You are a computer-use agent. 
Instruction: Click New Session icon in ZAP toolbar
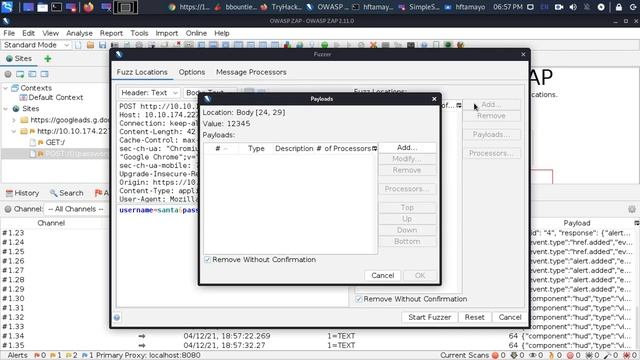click(x=78, y=45)
